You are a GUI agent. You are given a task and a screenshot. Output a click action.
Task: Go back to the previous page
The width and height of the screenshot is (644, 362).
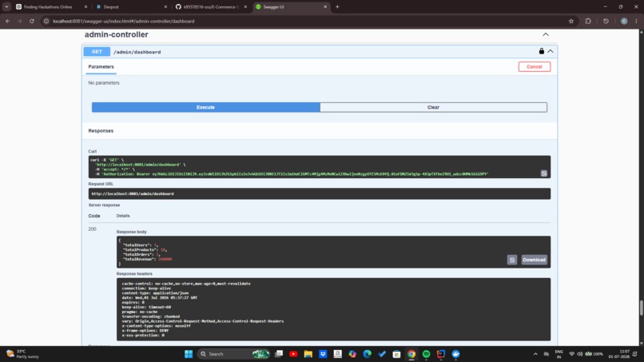8,21
